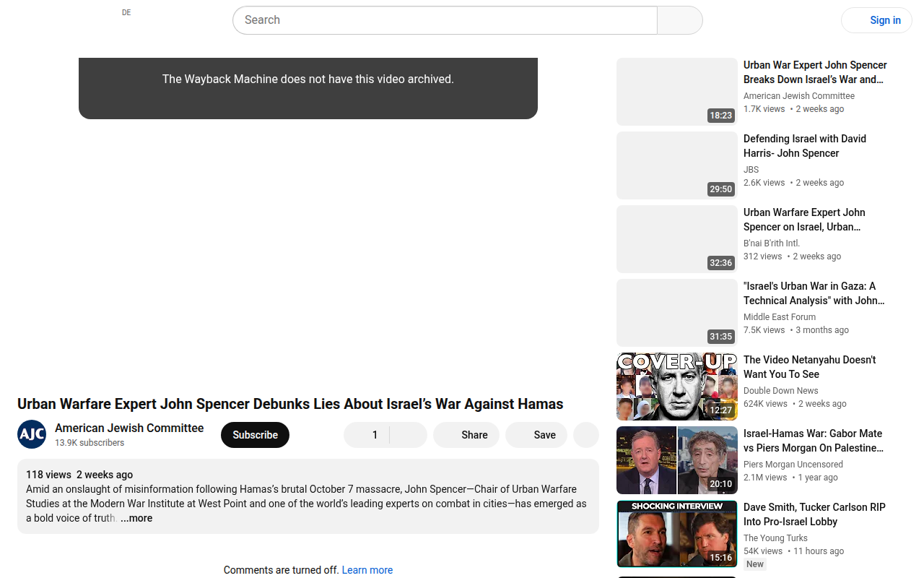Screen dimensions: 924x578
Task: Open 'Dave Smith, Tucker Carlson RIP' video title
Action: 814,514
